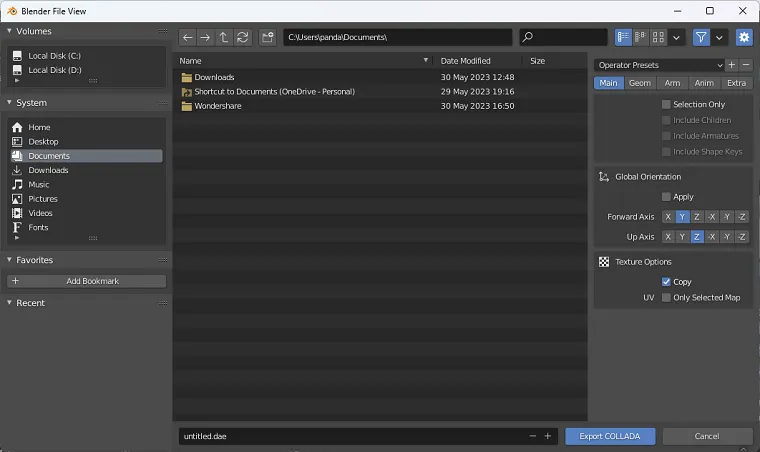Switch to vertical list display mode
The width and height of the screenshot is (760, 452).
click(x=623, y=37)
